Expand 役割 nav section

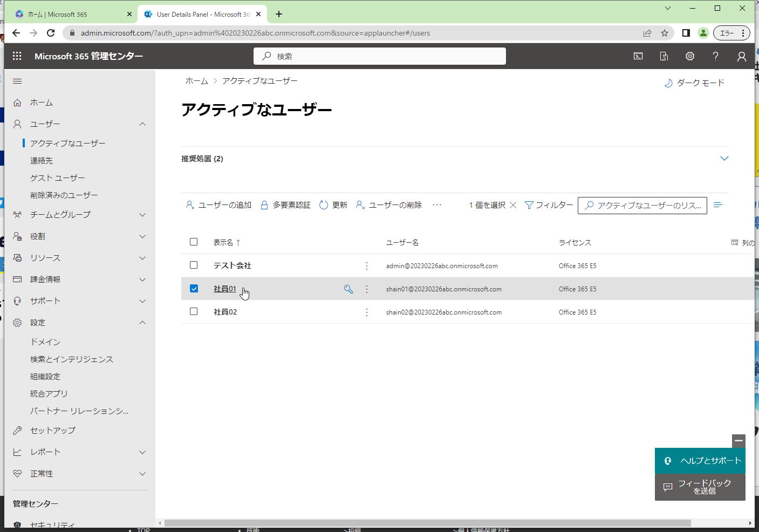(x=142, y=236)
